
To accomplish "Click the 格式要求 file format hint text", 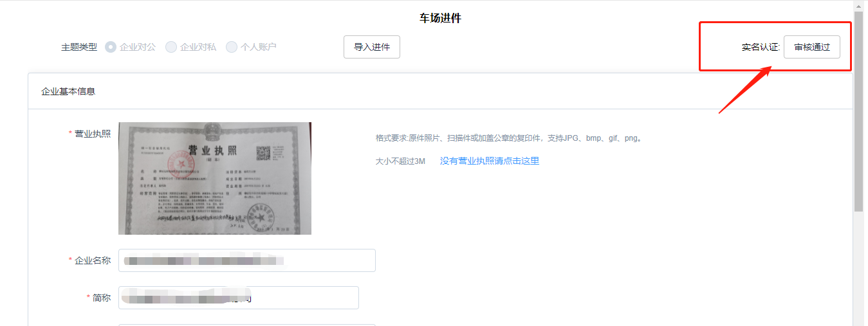I will [x=509, y=138].
